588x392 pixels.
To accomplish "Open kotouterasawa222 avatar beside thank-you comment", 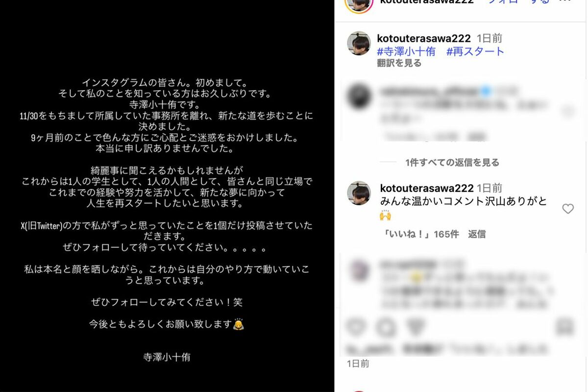I will (x=359, y=193).
